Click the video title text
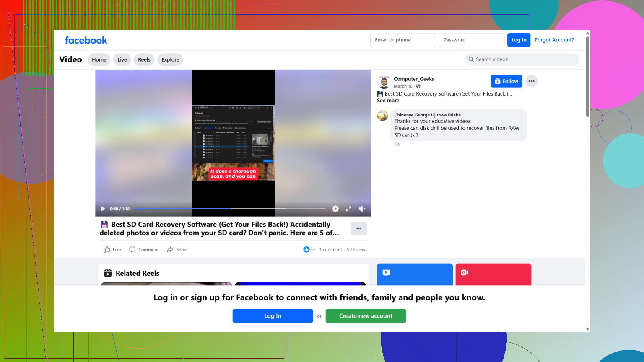Image resolution: width=644 pixels, height=362 pixels. 219,229
